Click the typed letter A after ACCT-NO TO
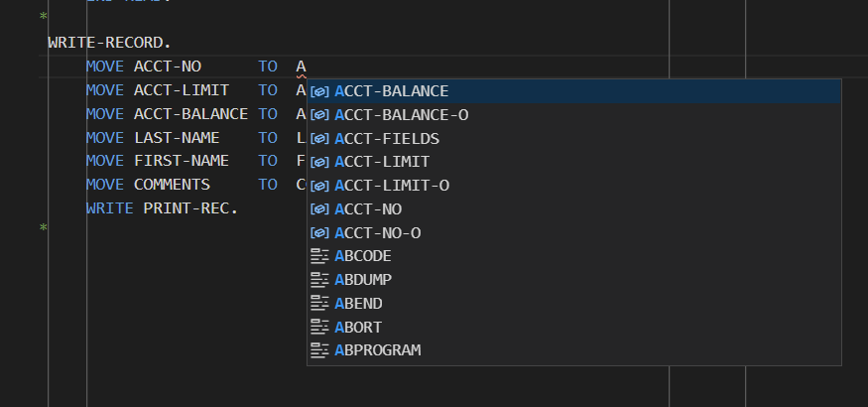 click(301, 68)
